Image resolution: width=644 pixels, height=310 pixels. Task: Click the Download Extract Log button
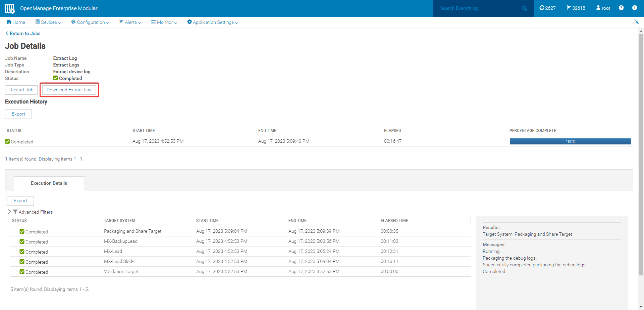(x=69, y=90)
